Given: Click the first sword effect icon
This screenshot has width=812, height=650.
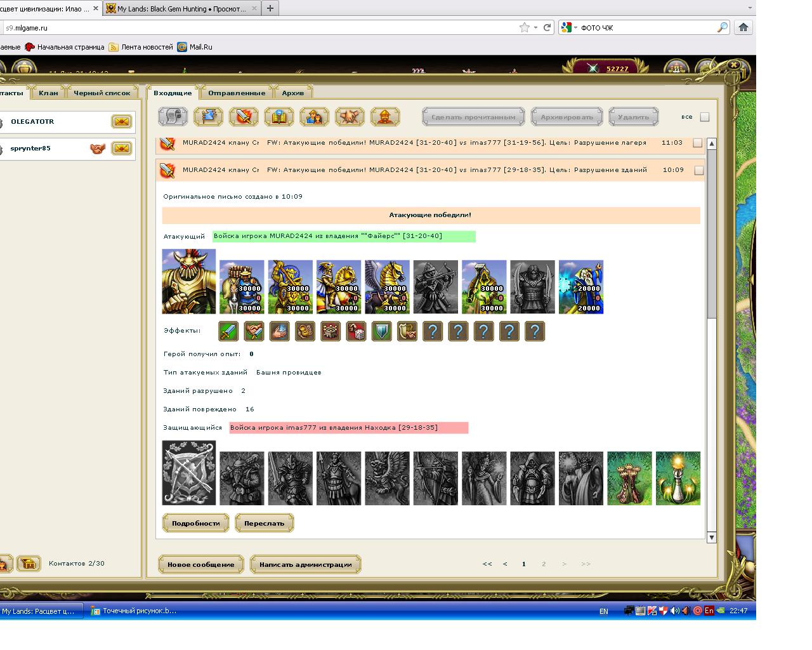Looking at the screenshot, I should [228, 331].
